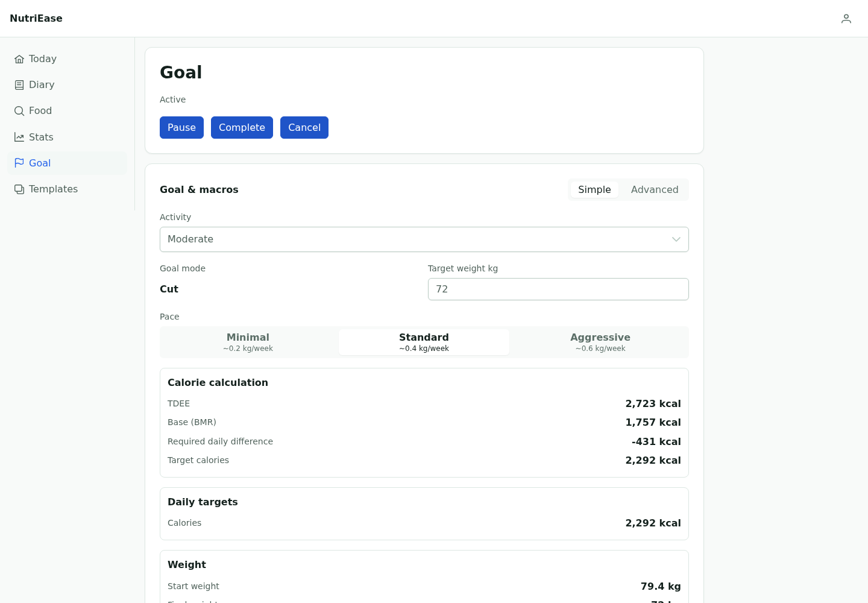
Task: Click the TDEE value 2,723 kcal
Action: pyautogui.click(x=653, y=404)
